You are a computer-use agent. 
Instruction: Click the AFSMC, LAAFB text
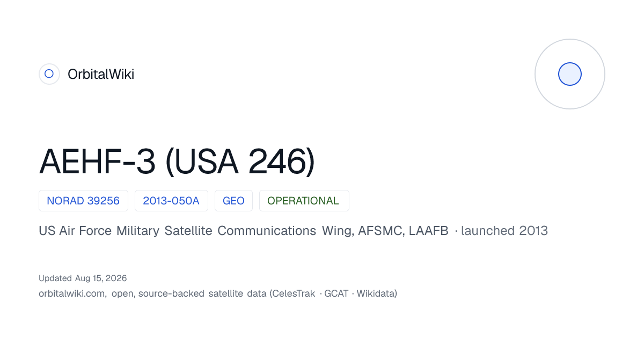point(403,231)
